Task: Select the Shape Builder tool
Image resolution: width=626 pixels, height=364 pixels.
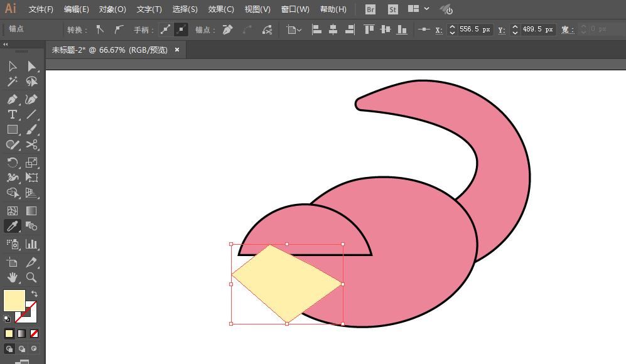Action: click(x=13, y=193)
